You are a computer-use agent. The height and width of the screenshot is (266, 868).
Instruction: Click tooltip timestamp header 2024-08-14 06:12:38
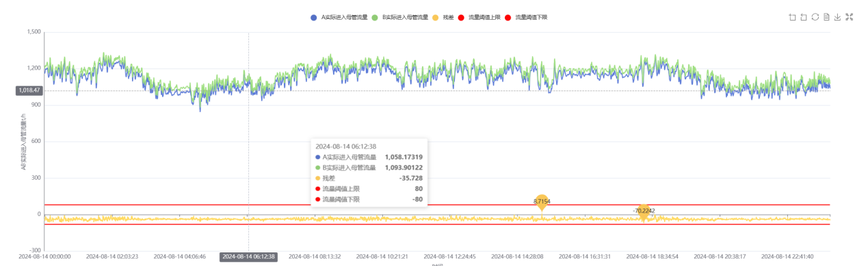click(x=345, y=146)
